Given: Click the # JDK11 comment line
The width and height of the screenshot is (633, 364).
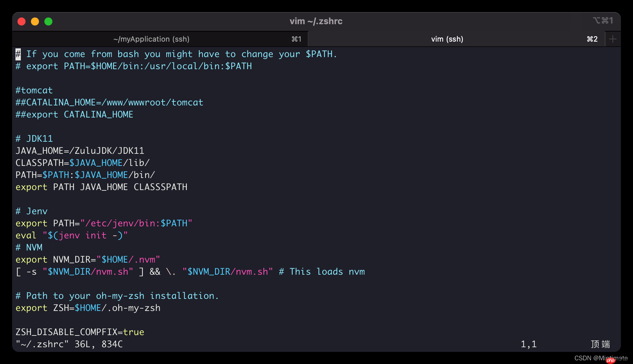Looking at the screenshot, I should (34, 138).
